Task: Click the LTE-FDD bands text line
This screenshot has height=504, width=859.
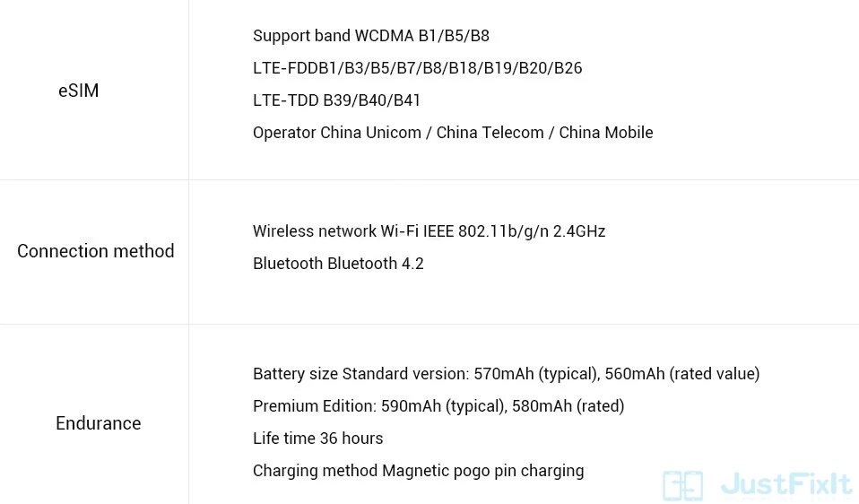Action: 418,68
